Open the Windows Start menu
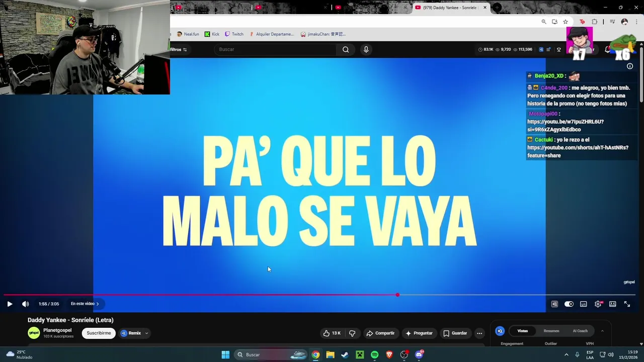Image resolution: width=644 pixels, height=362 pixels. tap(225, 354)
